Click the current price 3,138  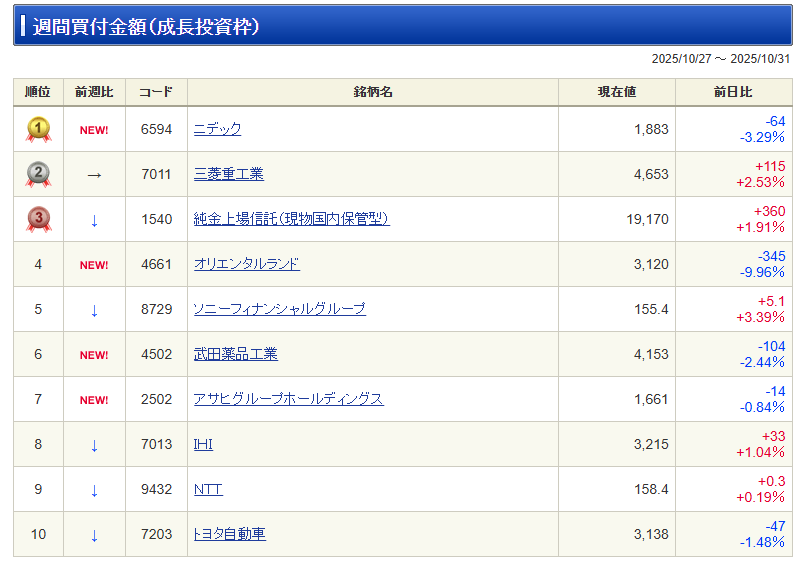(651, 534)
